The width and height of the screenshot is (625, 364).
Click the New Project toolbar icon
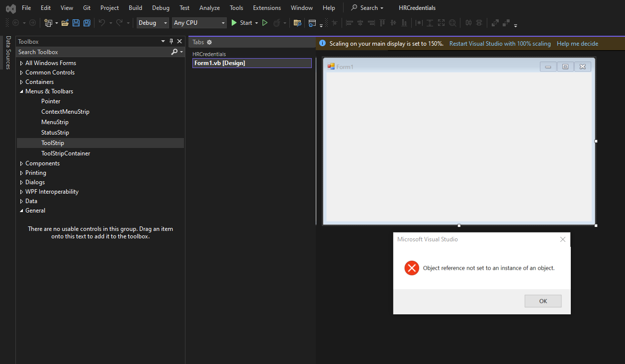click(x=48, y=23)
